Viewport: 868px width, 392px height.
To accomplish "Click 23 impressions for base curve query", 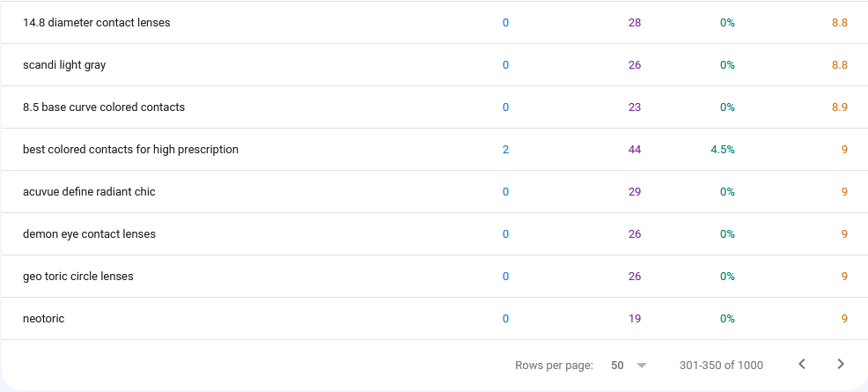I will point(635,107).
